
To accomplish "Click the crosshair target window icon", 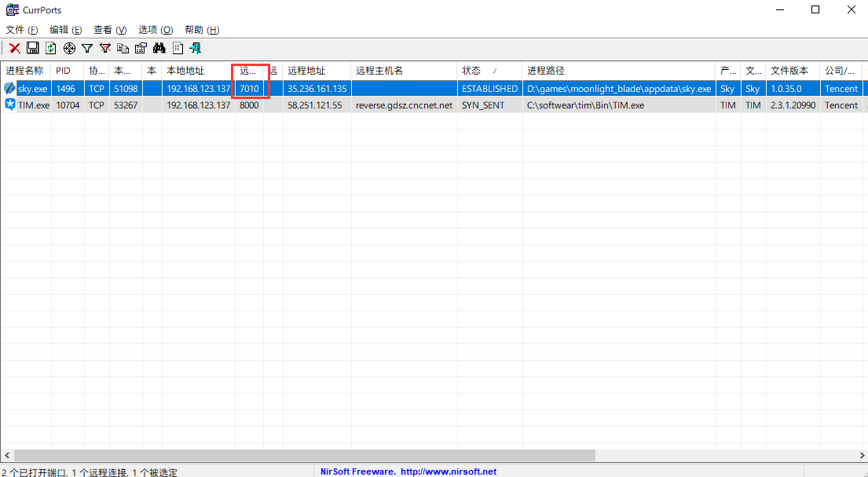I will click(69, 48).
